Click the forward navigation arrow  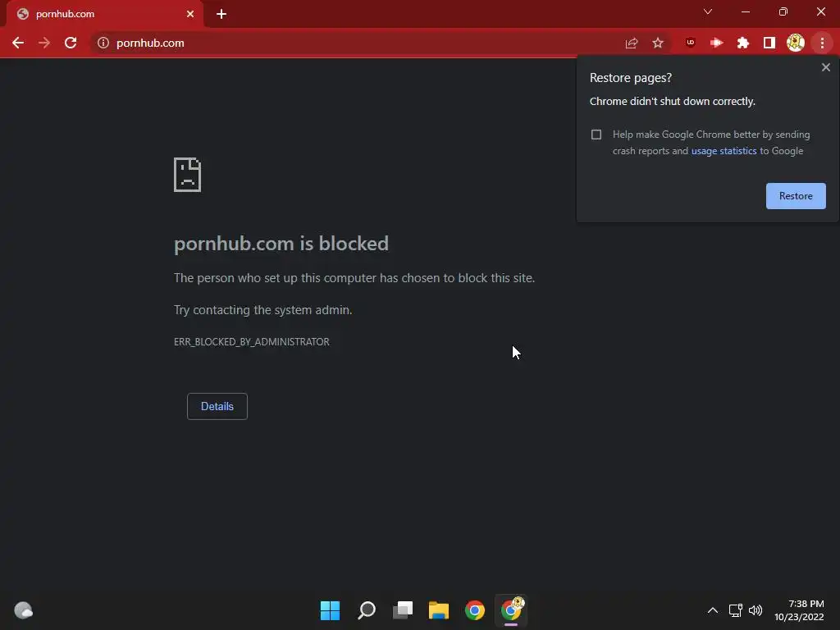(x=44, y=43)
